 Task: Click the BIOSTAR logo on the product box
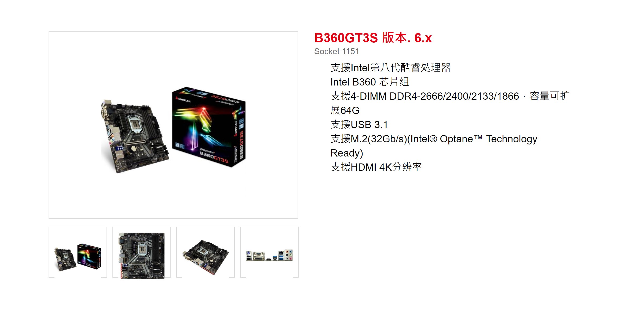183,100
